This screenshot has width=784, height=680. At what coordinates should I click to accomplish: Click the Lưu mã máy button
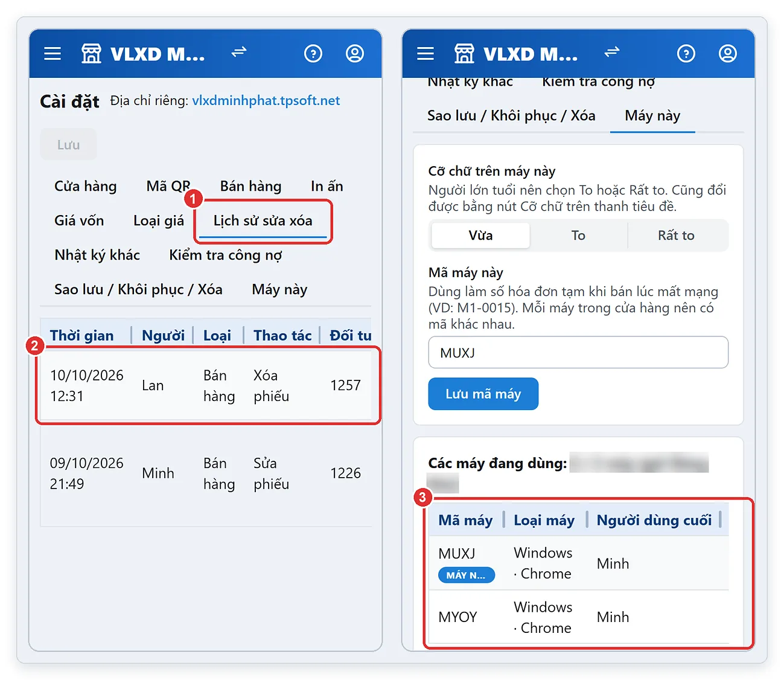point(483,394)
